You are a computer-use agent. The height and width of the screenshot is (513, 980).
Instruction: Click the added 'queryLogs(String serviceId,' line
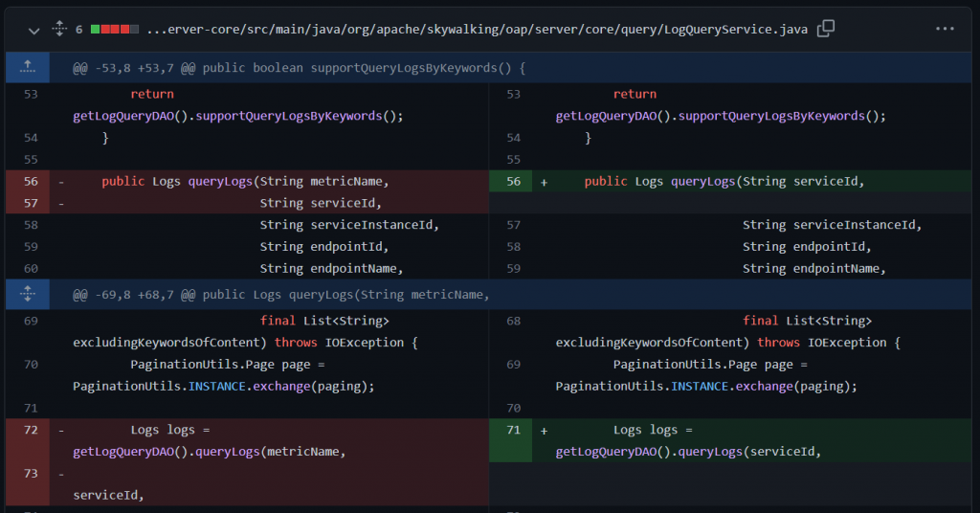tap(724, 182)
